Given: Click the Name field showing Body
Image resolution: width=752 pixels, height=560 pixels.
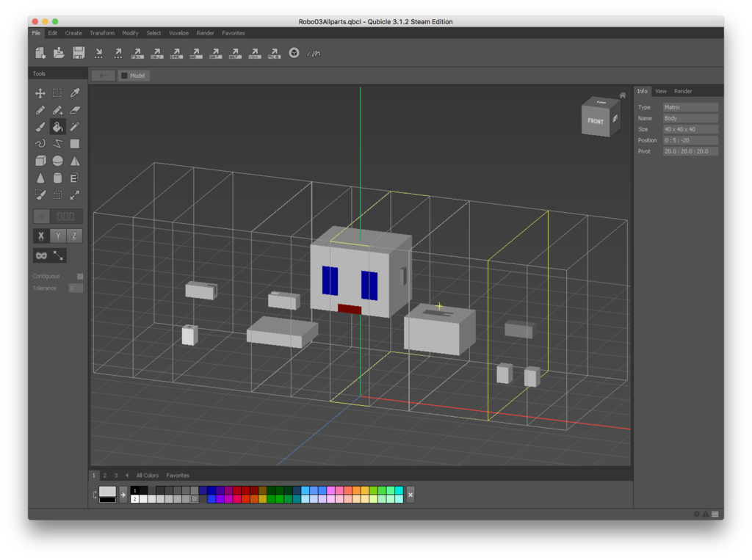Looking at the screenshot, I should tap(690, 118).
